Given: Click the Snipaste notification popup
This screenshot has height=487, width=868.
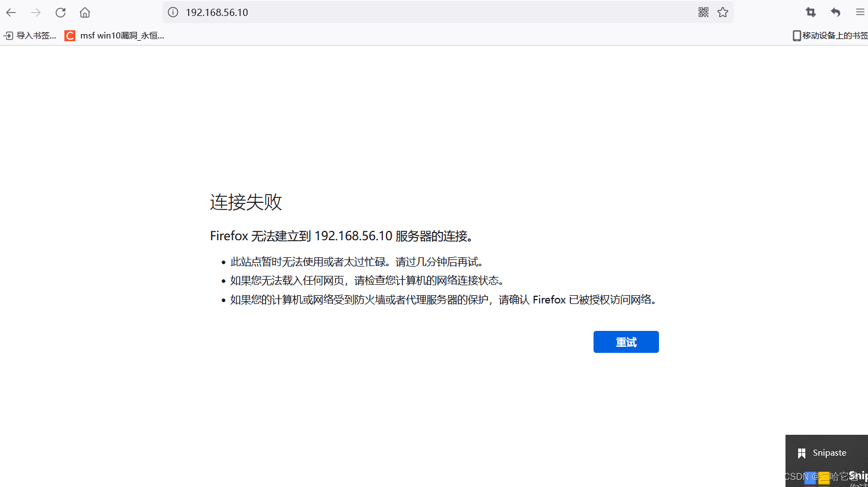Looking at the screenshot, I should [827, 461].
